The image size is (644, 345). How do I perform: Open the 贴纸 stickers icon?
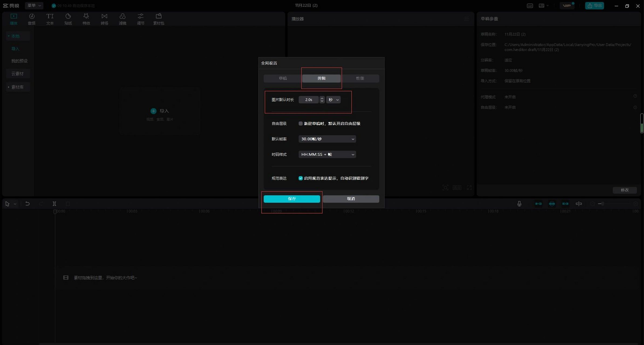coord(68,19)
